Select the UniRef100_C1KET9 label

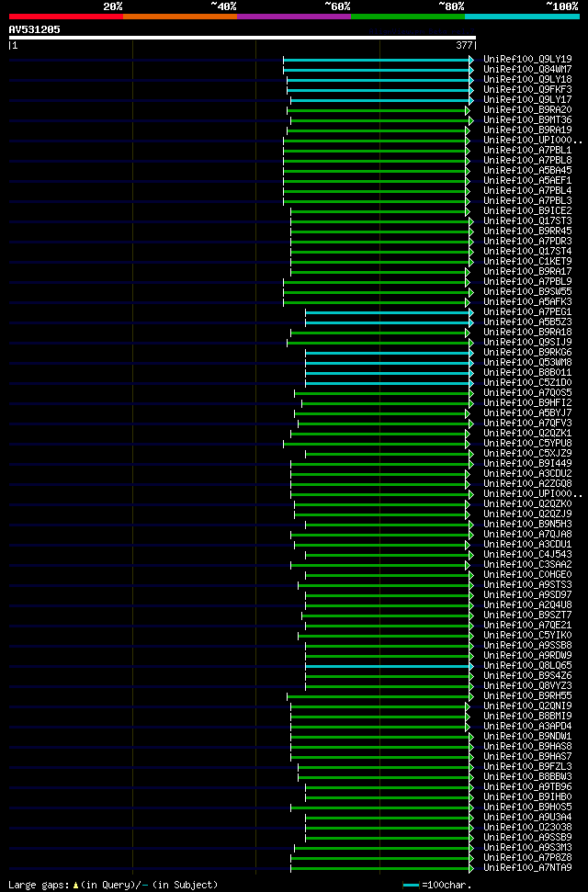(x=527, y=262)
